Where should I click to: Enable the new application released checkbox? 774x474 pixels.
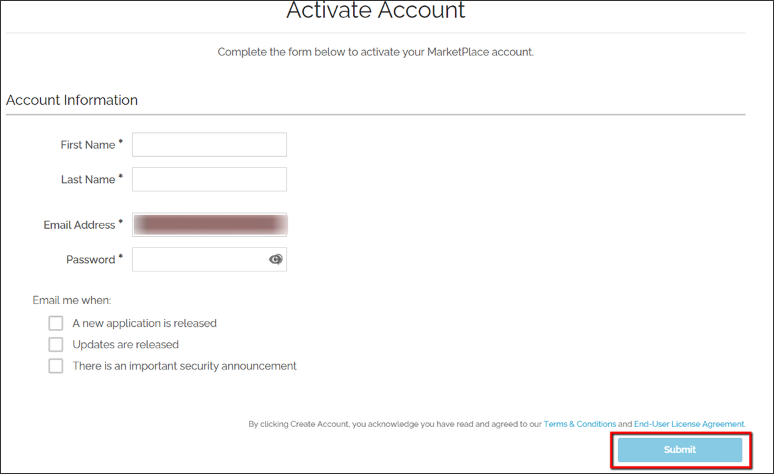[x=56, y=323]
